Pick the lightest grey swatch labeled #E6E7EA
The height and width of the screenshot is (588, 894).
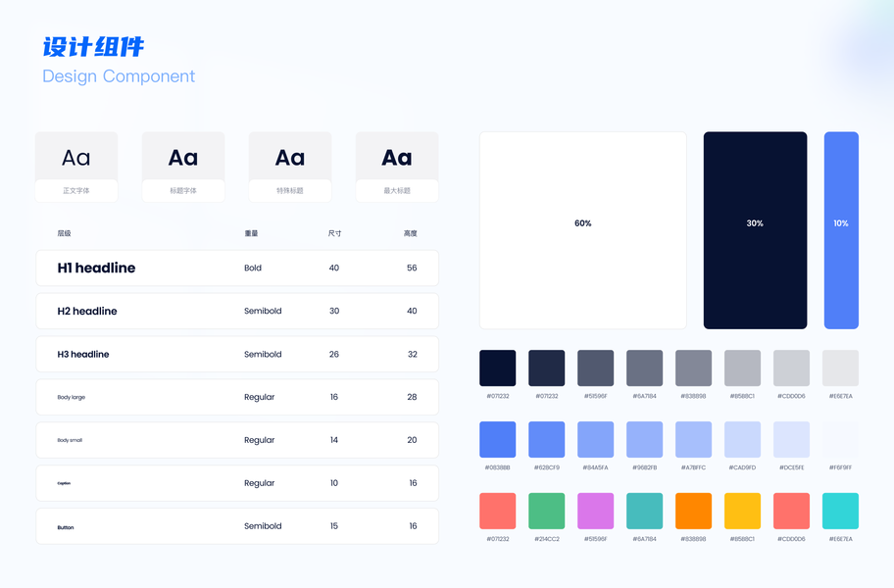(x=840, y=368)
